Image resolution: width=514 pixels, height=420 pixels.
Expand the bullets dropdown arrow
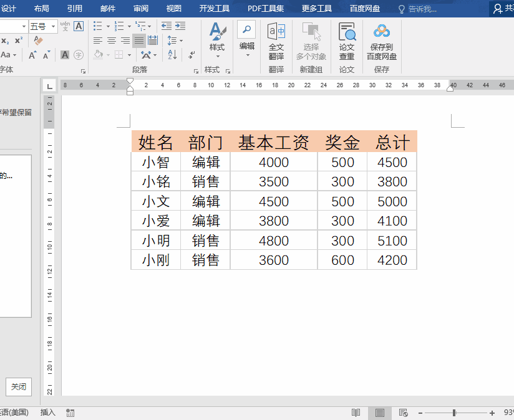(x=108, y=26)
